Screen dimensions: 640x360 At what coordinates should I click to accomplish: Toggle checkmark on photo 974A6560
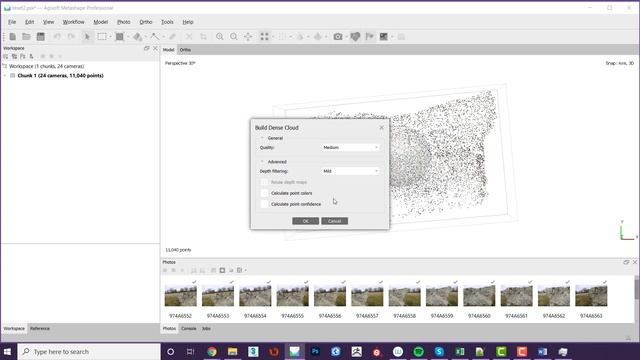493,282
